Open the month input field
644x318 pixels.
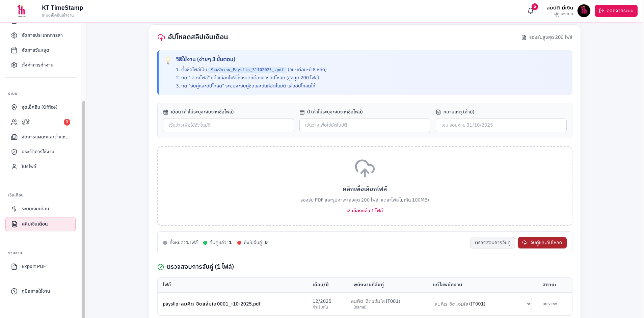coord(228,125)
